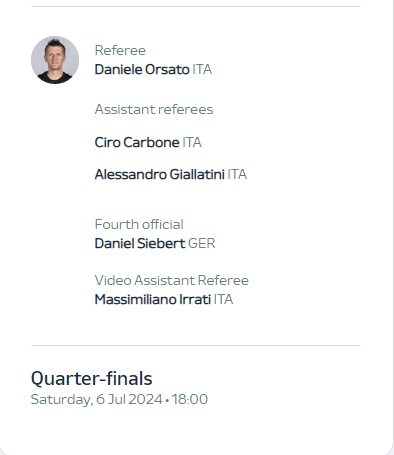Click Daniele Orsato's referee photo

(x=55, y=60)
